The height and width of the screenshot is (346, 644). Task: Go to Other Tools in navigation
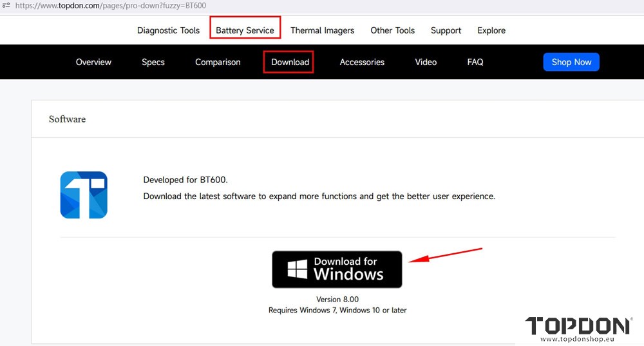392,30
